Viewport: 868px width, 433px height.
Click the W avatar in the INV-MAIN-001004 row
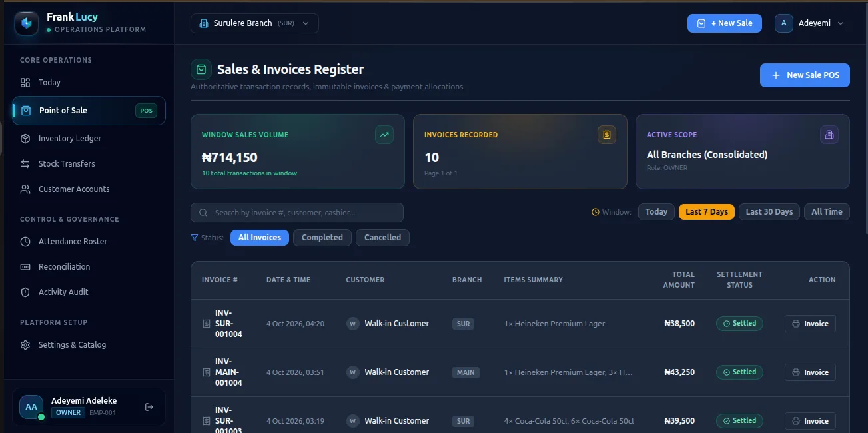click(x=353, y=372)
